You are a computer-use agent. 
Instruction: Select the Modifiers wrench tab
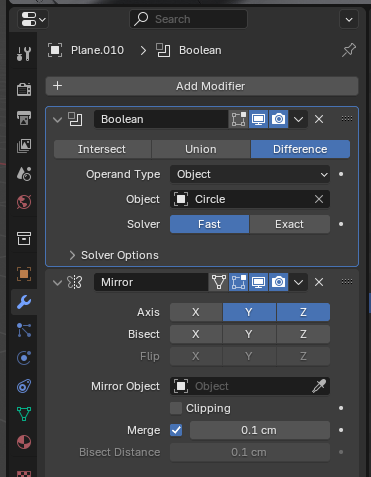24,302
